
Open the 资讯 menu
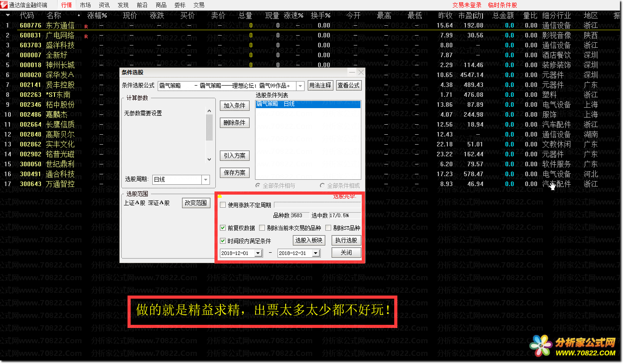coord(104,5)
